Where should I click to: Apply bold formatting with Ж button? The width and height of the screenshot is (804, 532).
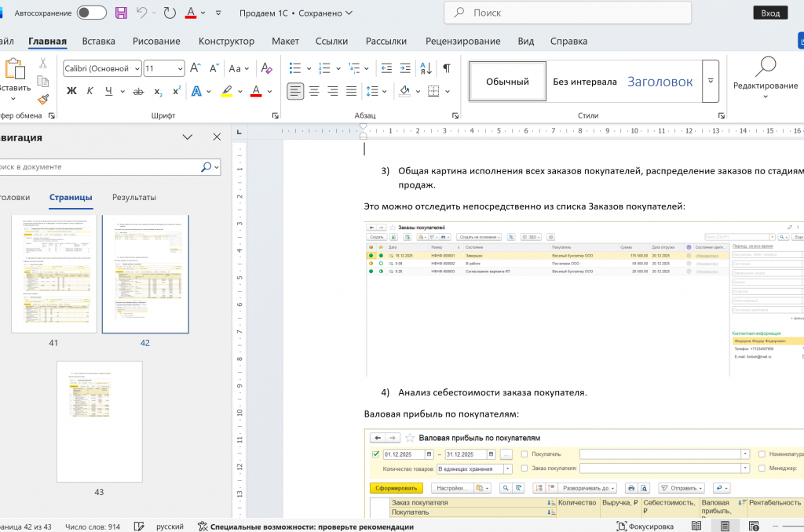point(71,91)
